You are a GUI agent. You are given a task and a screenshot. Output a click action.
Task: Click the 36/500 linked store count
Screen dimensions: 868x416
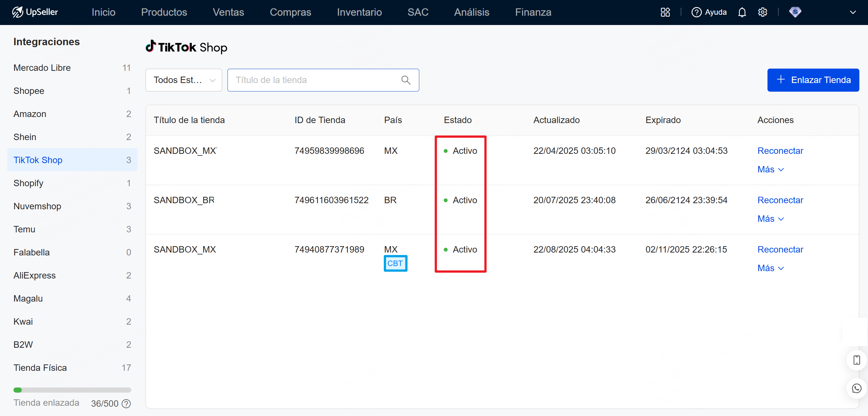(104, 404)
